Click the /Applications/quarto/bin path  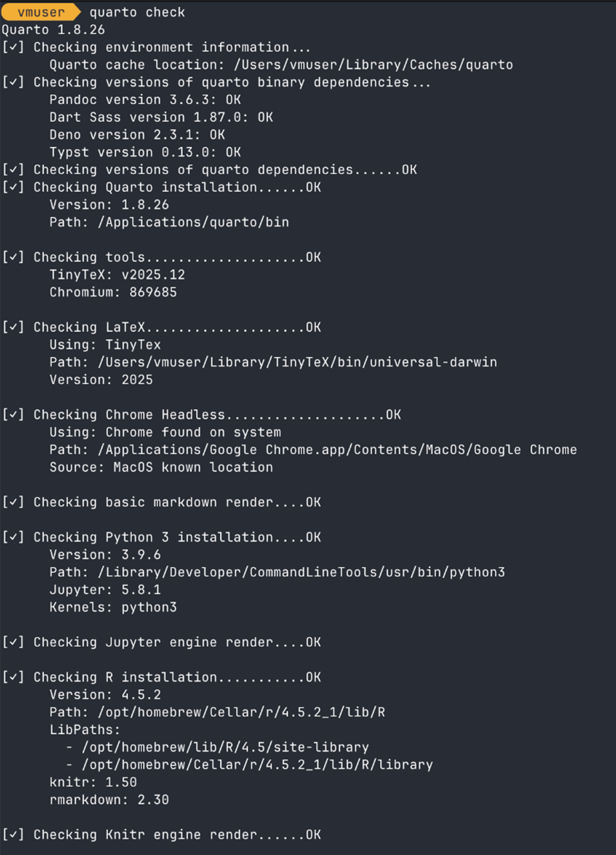[193, 222]
